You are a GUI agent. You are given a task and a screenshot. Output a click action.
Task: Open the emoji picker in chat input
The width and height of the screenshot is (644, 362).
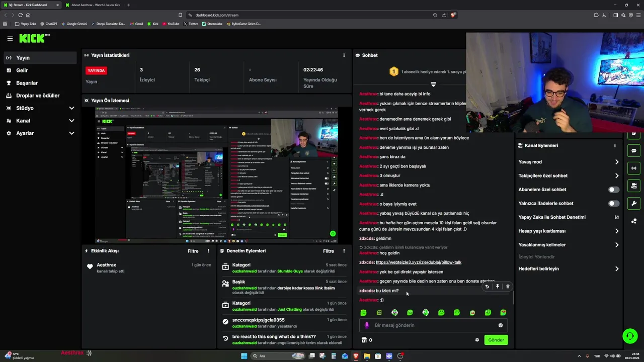coord(500,325)
